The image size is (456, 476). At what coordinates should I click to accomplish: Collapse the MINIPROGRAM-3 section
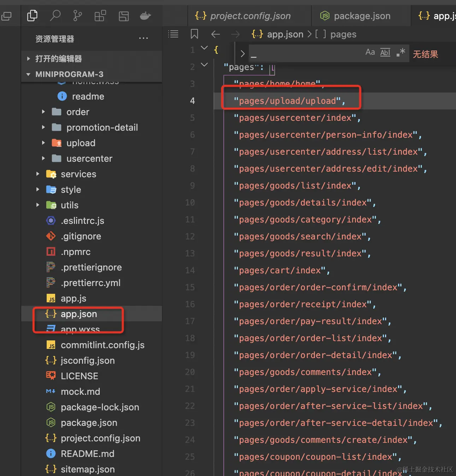point(29,74)
